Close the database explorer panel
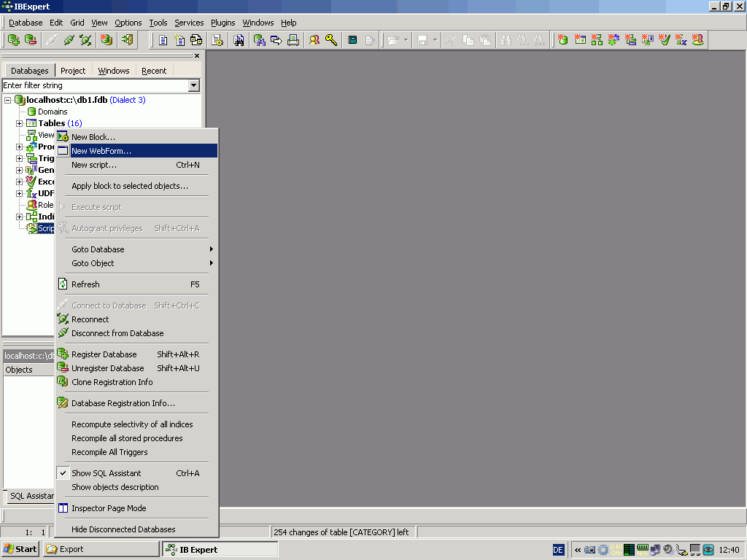The width and height of the screenshot is (747, 560). (x=197, y=55)
